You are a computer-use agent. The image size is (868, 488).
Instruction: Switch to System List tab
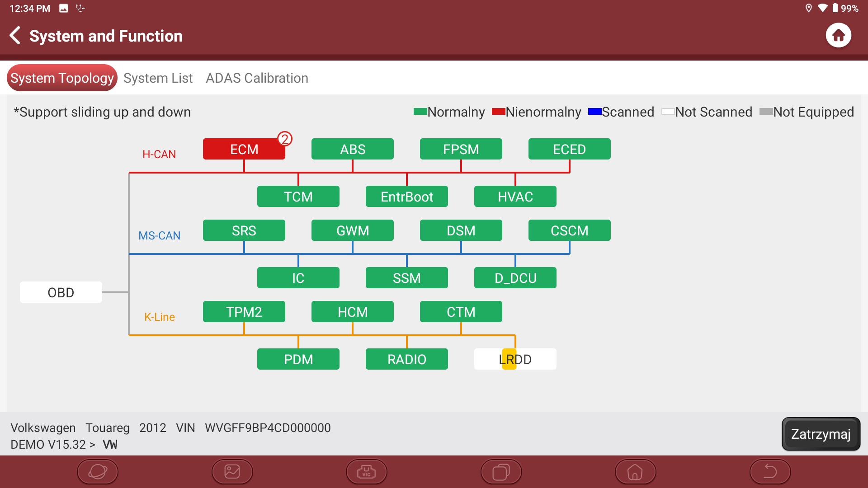tap(158, 78)
